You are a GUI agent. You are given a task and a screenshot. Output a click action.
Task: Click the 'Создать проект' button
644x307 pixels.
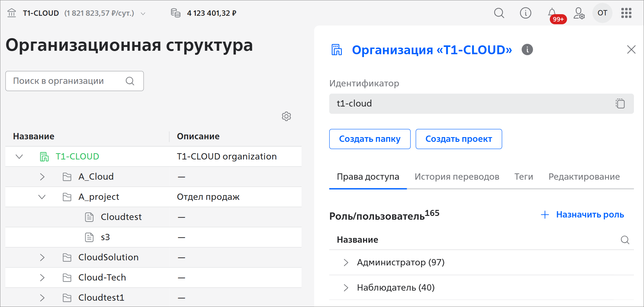459,139
